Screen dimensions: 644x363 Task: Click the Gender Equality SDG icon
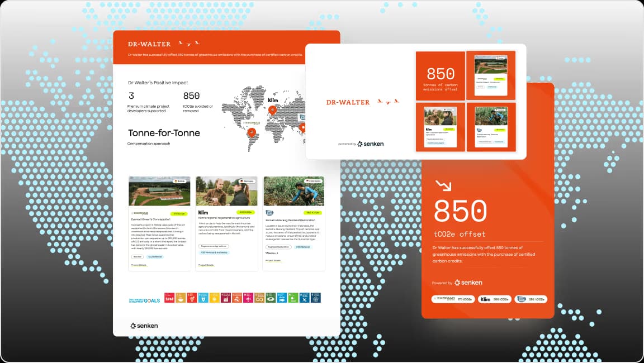(192, 298)
